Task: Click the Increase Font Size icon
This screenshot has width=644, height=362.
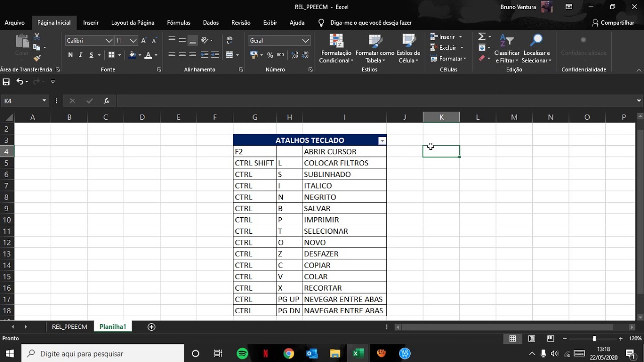Action: pyautogui.click(x=144, y=41)
